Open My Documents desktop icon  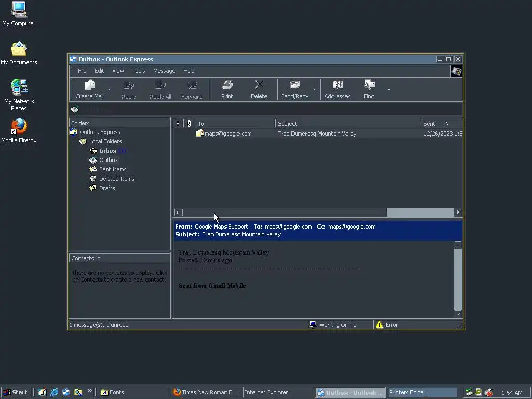tap(19, 53)
